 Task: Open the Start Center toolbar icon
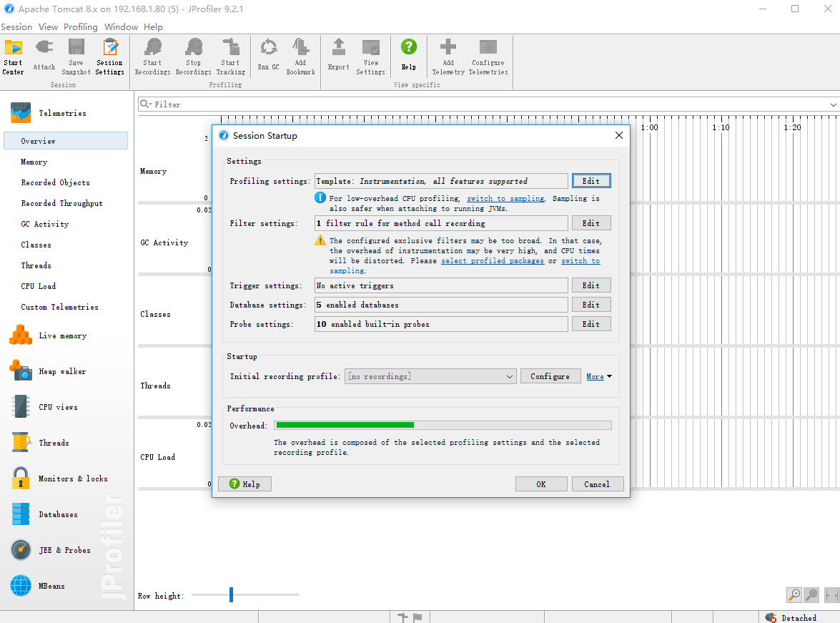pyautogui.click(x=14, y=57)
